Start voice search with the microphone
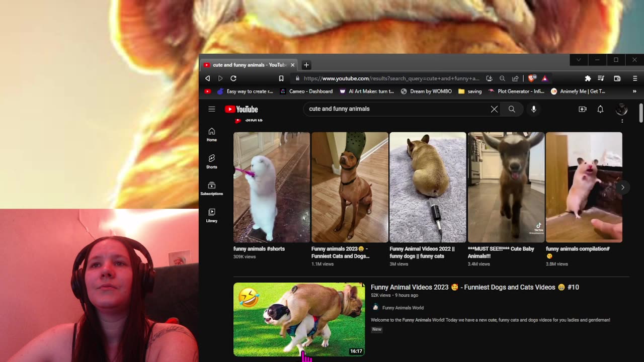 [x=534, y=109]
